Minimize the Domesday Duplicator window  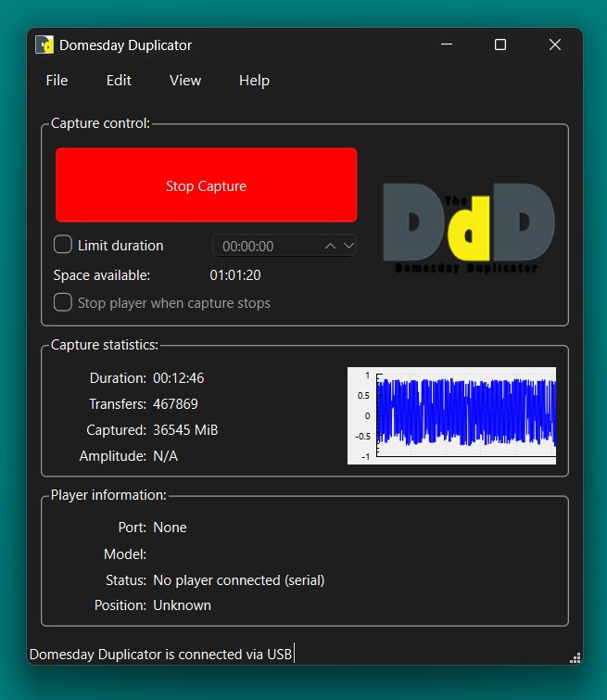point(447,45)
